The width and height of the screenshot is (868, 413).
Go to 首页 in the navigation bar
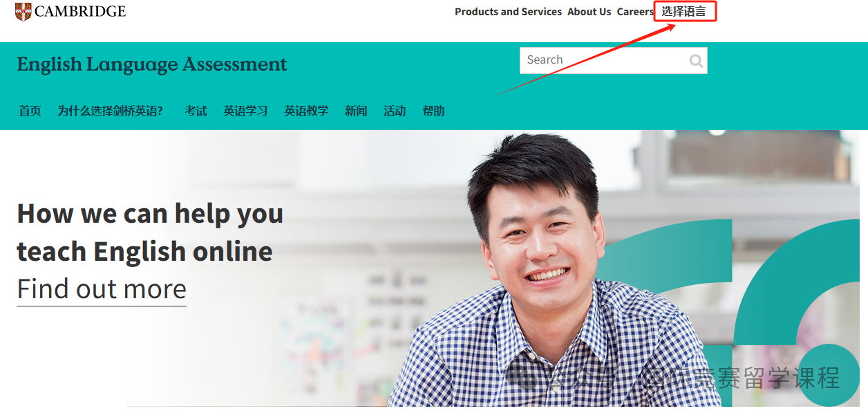pyautogui.click(x=30, y=111)
